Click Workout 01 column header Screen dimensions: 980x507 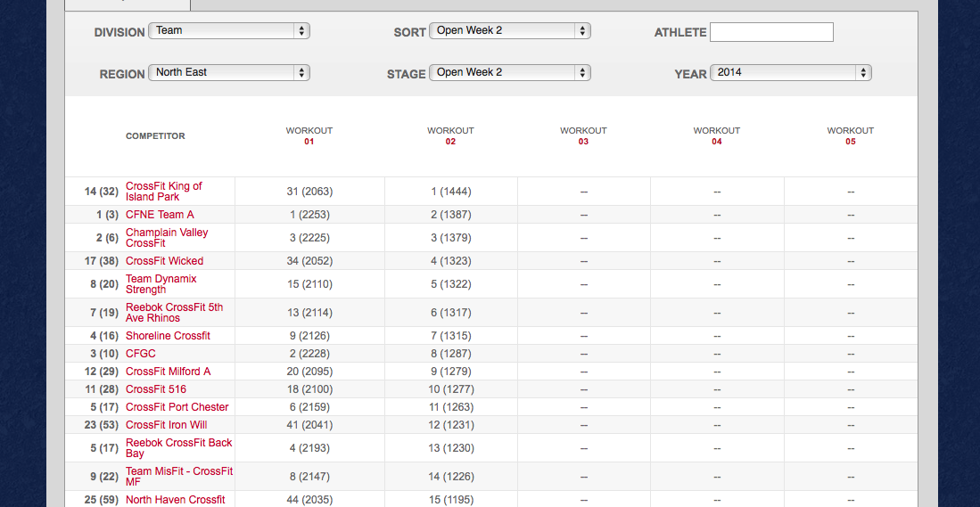309,135
